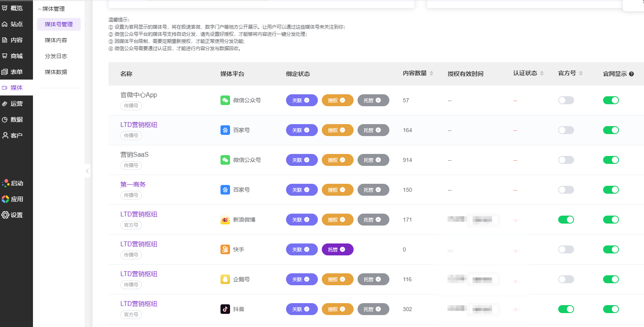Click the 新浪微博 Weibo platform icon
This screenshot has width=644, height=327.
pos(225,220)
